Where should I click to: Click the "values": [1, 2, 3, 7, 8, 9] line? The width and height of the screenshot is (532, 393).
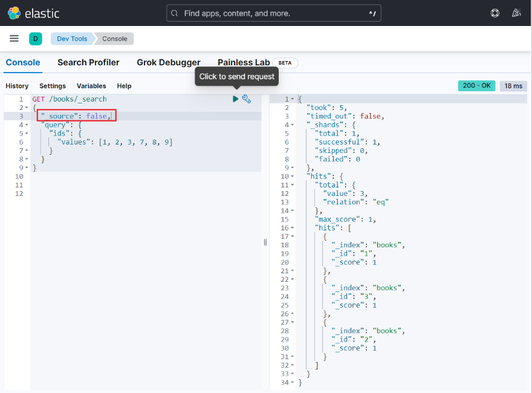coord(115,142)
